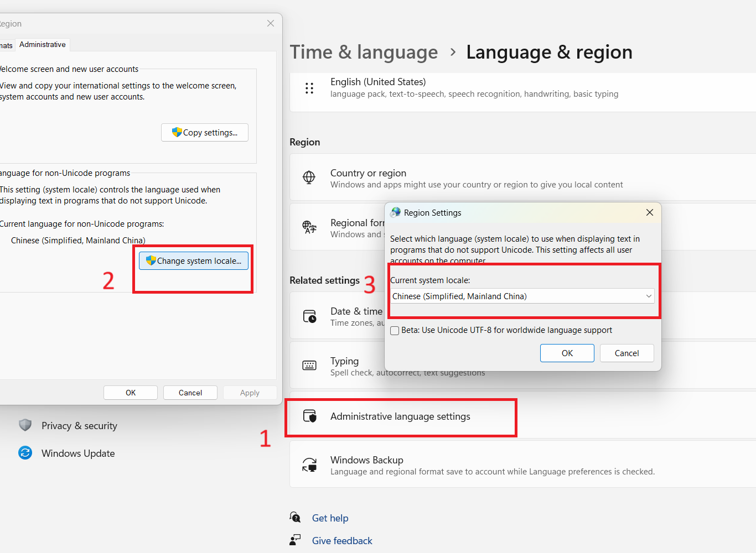The image size is (756, 553).
Task: Click the Typing keyboard icon
Action: (309, 366)
